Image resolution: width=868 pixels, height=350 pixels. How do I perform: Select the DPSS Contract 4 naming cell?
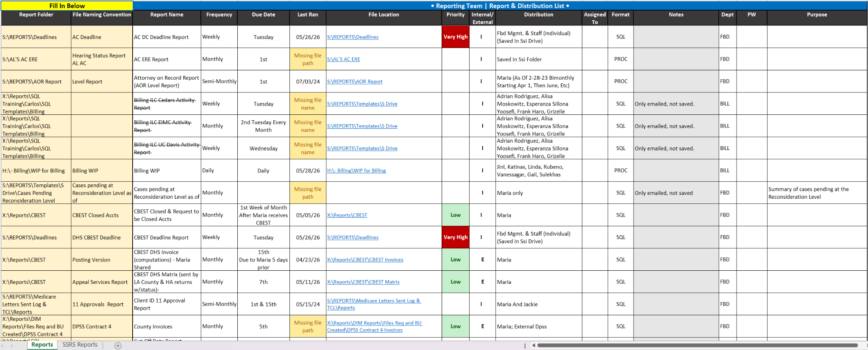(x=102, y=326)
